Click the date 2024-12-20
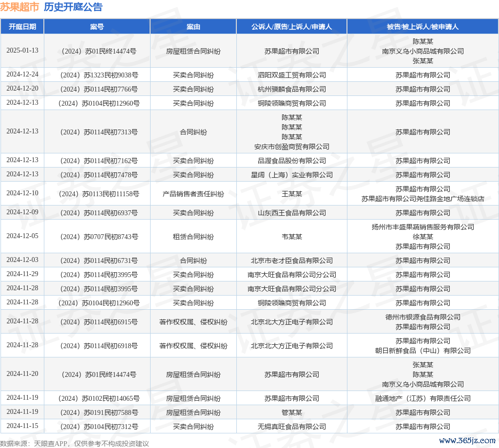This screenshot has width=499, height=448. point(22,89)
